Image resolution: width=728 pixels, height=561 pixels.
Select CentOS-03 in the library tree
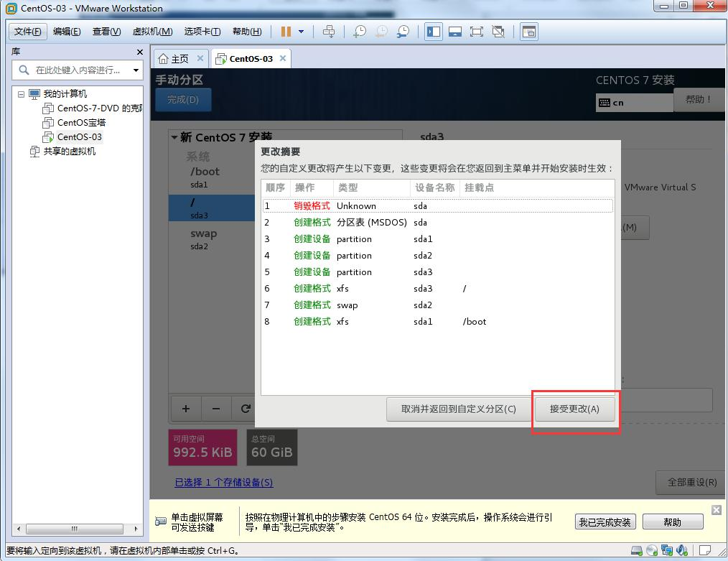tap(73, 137)
